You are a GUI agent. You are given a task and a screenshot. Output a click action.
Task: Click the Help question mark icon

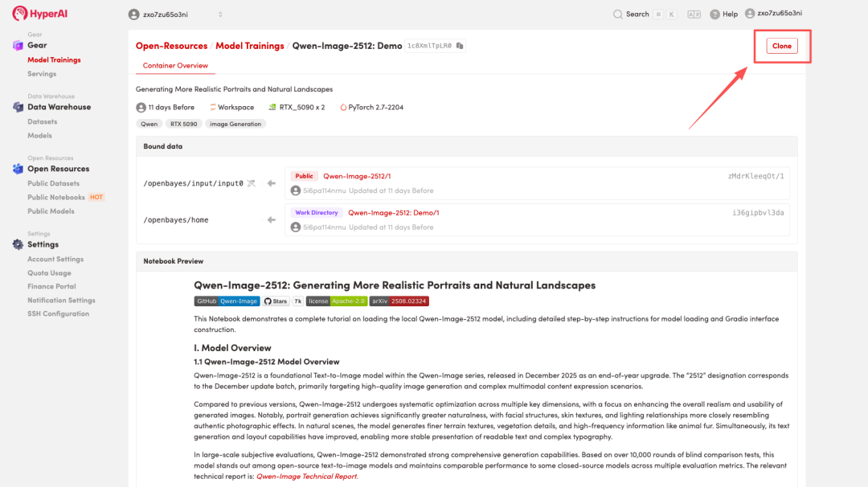tap(714, 14)
